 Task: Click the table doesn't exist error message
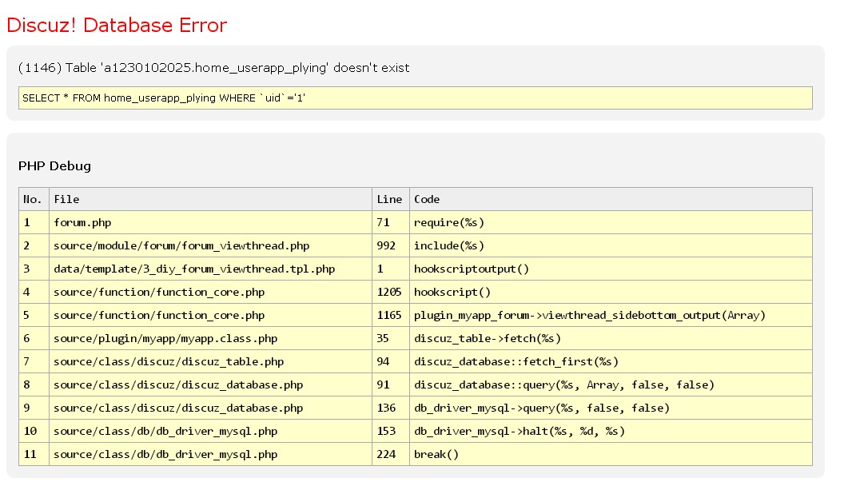213,68
